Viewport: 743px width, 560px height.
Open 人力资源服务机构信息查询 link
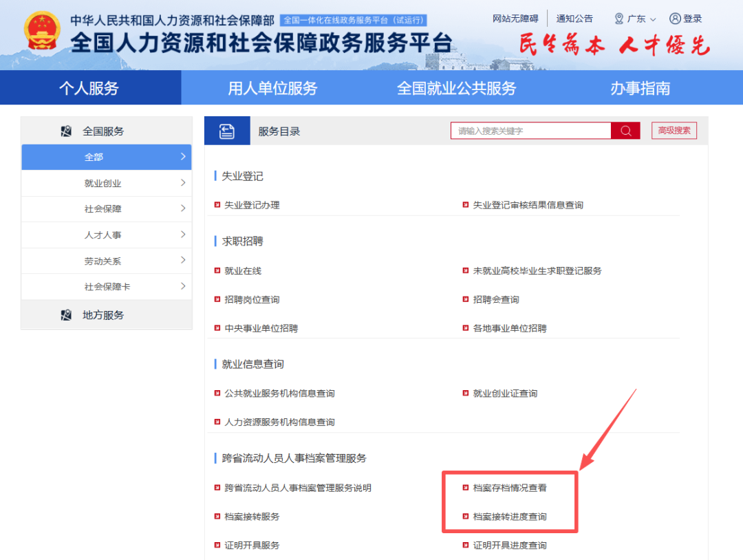(x=279, y=422)
